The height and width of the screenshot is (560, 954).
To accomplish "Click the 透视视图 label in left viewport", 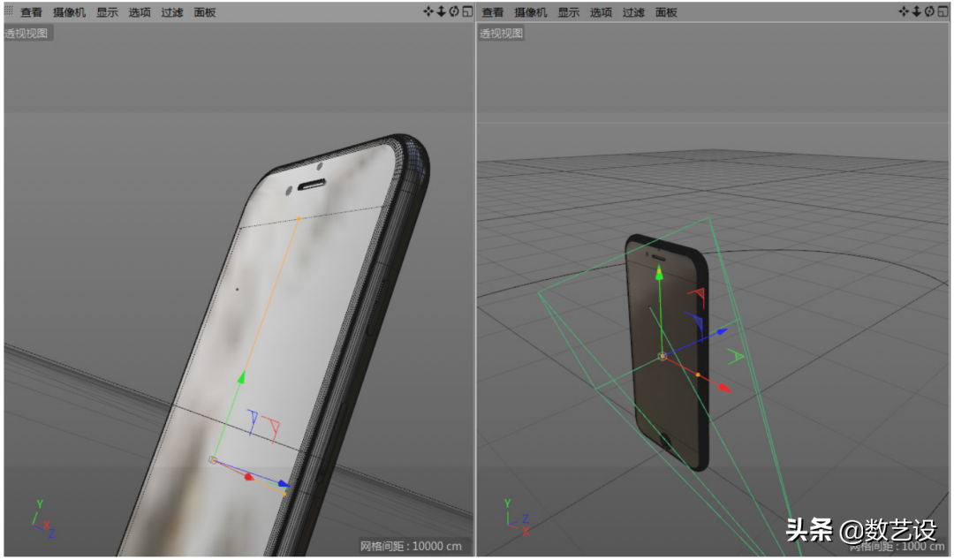I will click(x=28, y=34).
